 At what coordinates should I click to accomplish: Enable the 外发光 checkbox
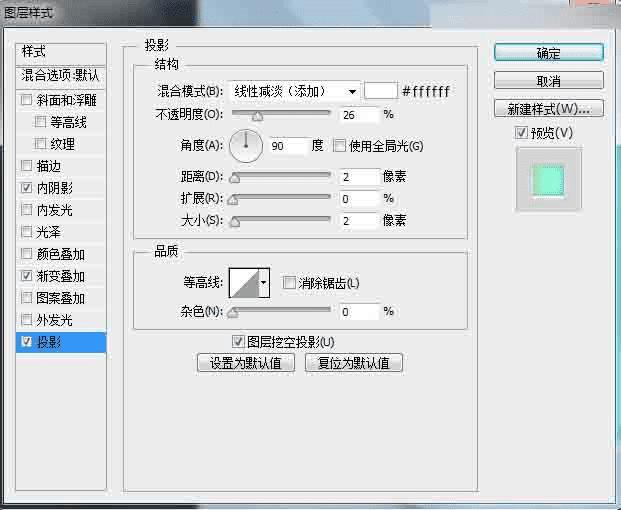coord(26,319)
